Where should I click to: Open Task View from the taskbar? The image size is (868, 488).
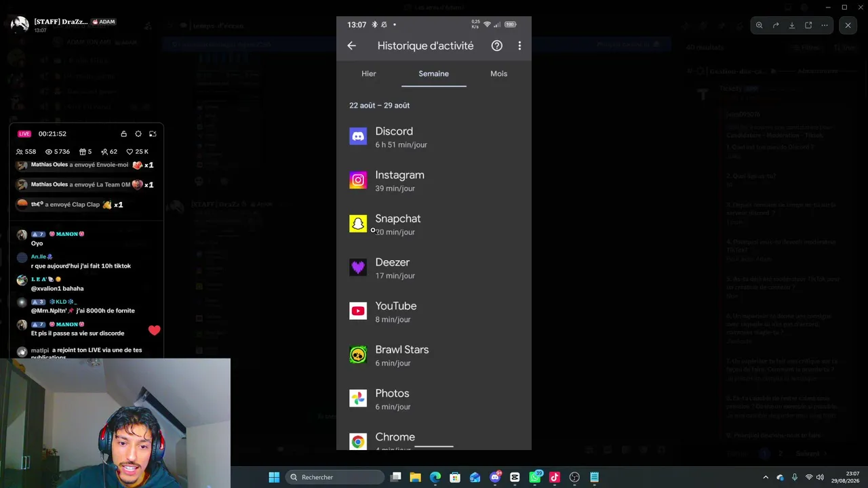click(x=396, y=477)
